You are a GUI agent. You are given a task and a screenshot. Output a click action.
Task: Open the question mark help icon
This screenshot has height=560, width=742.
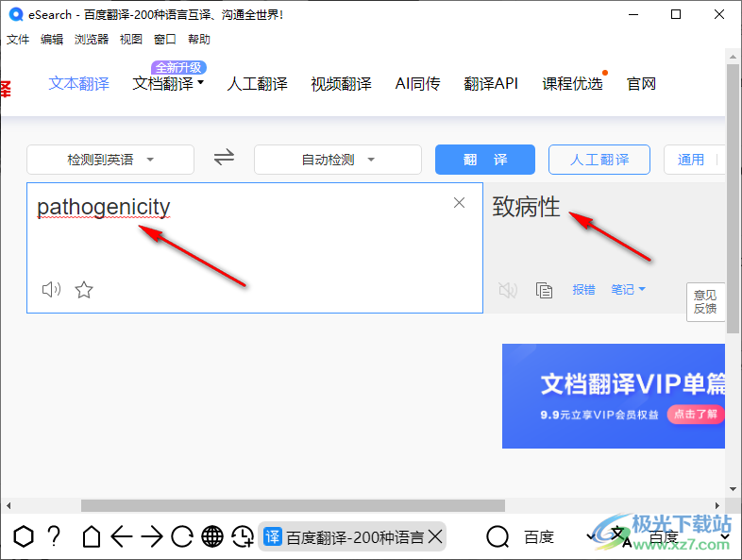55,536
